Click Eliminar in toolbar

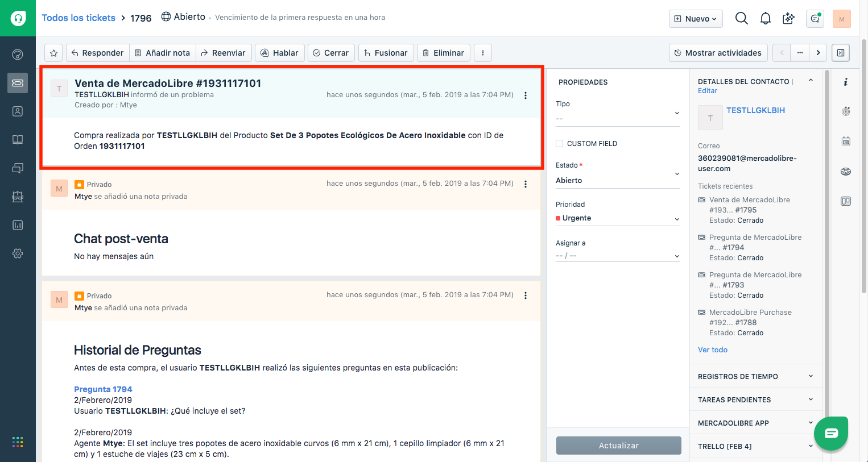coord(444,53)
